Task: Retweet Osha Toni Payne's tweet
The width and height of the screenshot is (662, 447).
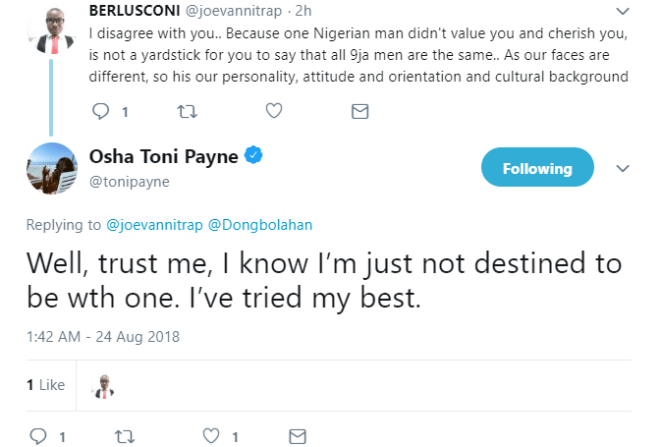Action: coord(125,436)
